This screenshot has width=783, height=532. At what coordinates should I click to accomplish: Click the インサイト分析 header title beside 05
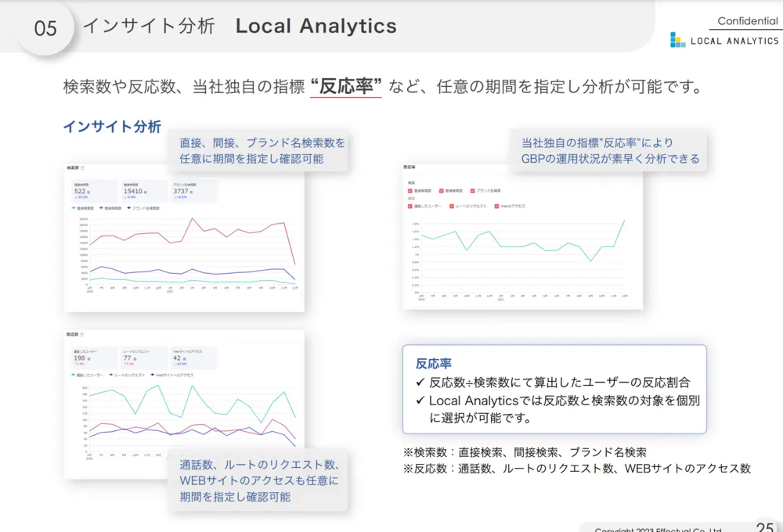point(149,26)
